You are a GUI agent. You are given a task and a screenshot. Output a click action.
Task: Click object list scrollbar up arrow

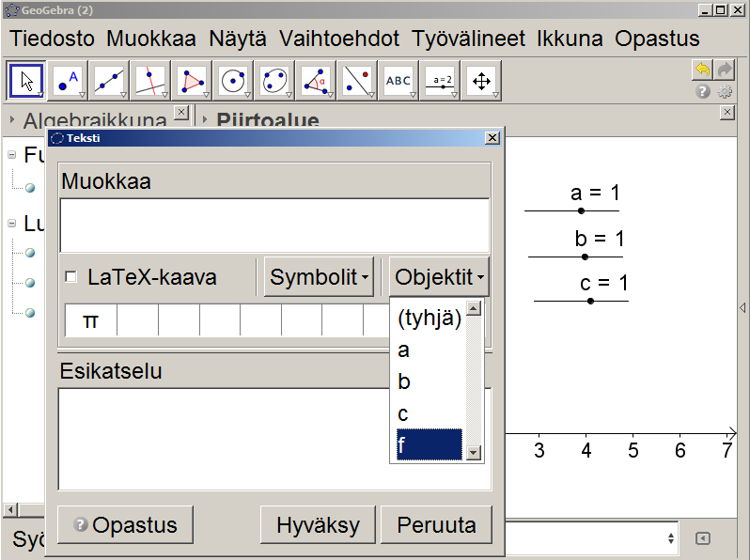[x=473, y=308]
